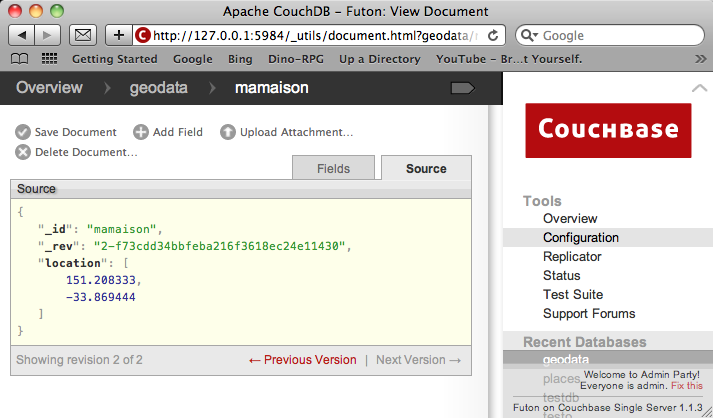Click the Couchbase logo
The width and height of the screenshot is (713, 418).
[x=608, y=129]
